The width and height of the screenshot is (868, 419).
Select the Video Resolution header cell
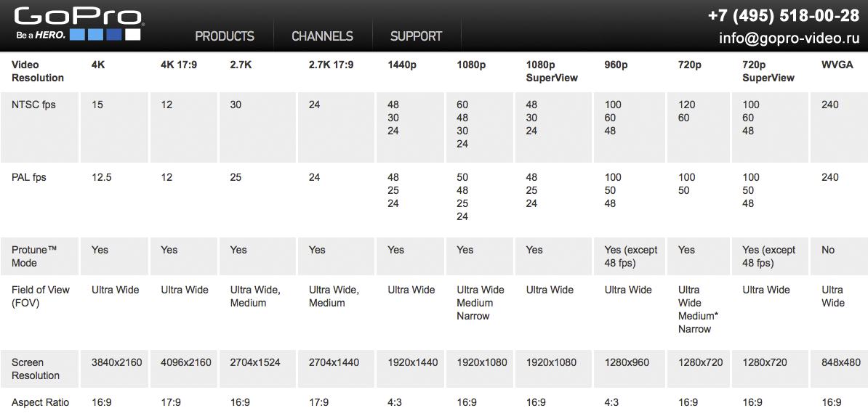(38, 71)
